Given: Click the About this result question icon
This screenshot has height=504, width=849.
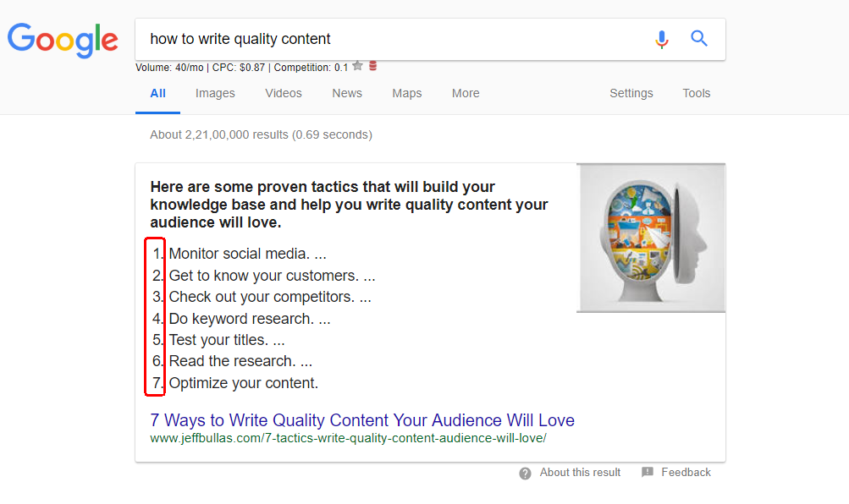Looking at the screenshot, I should pyautogui.click(x=525, y=474).
